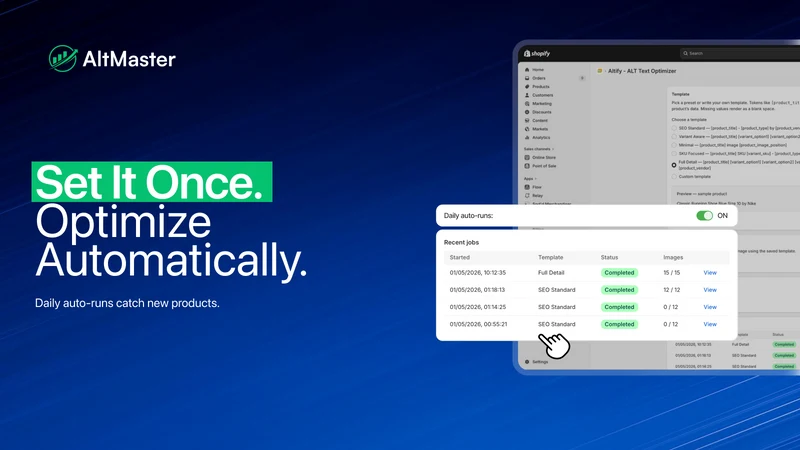The width and height of the screenshot is (800, 450).
Task: Toggle the Daily auto-runs switch
Action: pos(705,216)
